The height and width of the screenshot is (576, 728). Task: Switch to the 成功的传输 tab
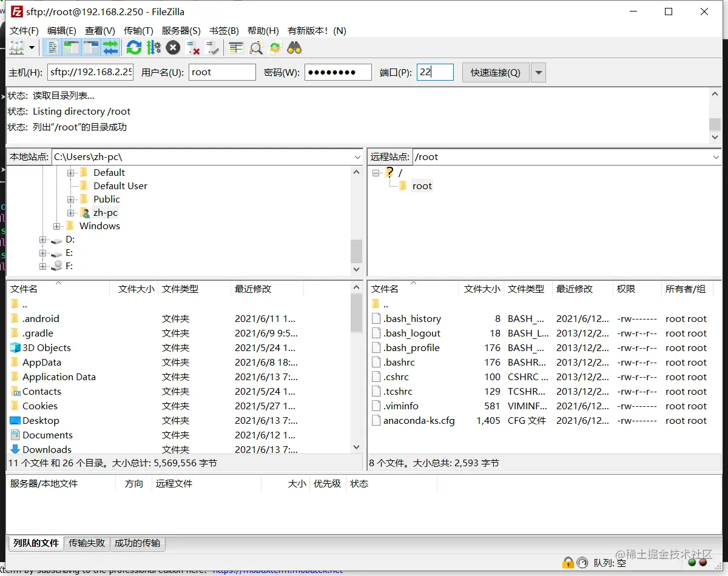tap(138, 543)
